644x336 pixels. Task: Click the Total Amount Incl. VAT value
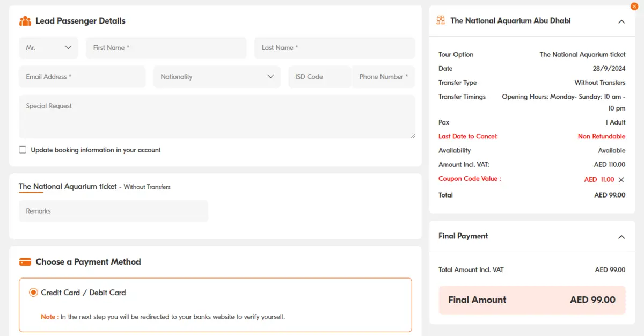click(610, 270)
